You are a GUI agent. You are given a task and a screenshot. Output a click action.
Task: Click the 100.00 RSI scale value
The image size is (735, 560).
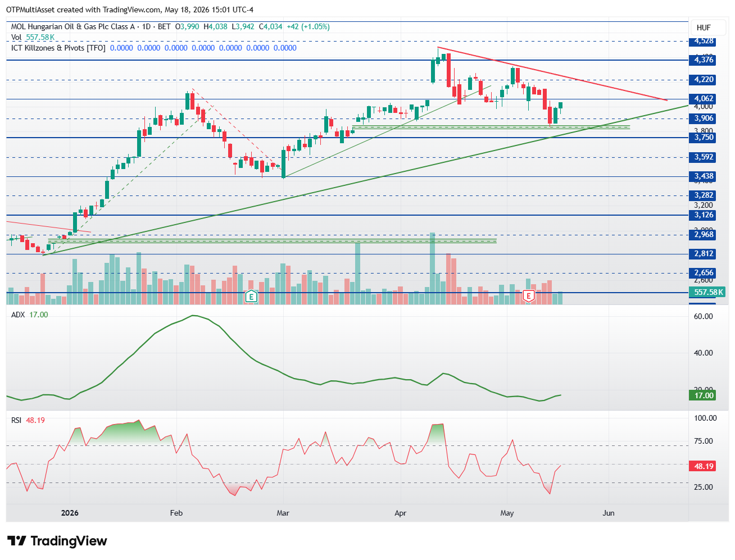(705, 418)
